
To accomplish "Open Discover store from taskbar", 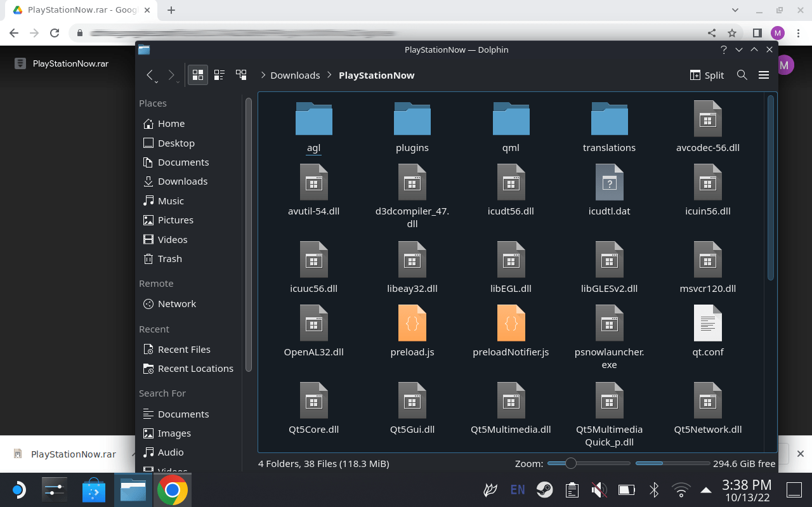I will click(94, 490).
